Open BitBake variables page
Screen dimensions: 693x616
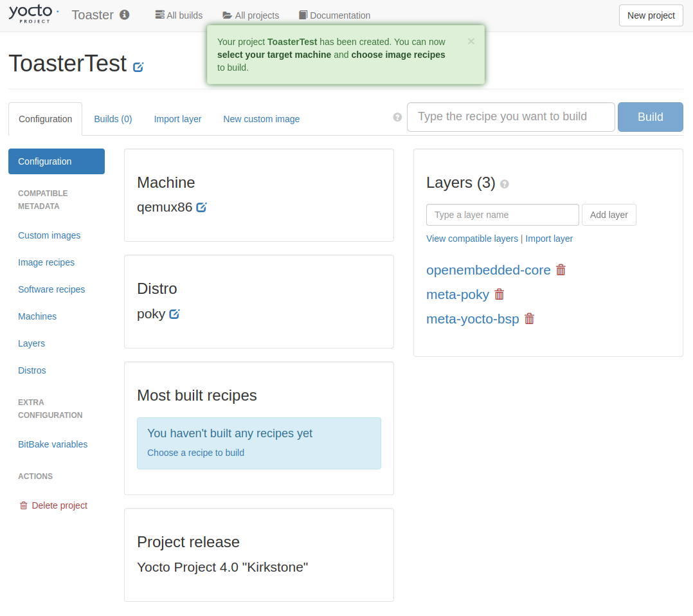[x=53, y=444]
